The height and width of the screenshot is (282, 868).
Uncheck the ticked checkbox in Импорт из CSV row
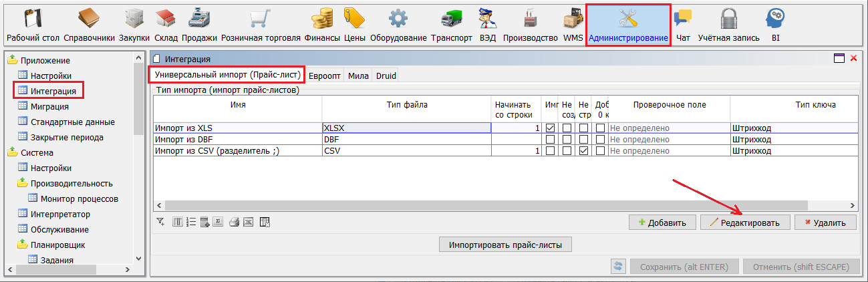584,151
